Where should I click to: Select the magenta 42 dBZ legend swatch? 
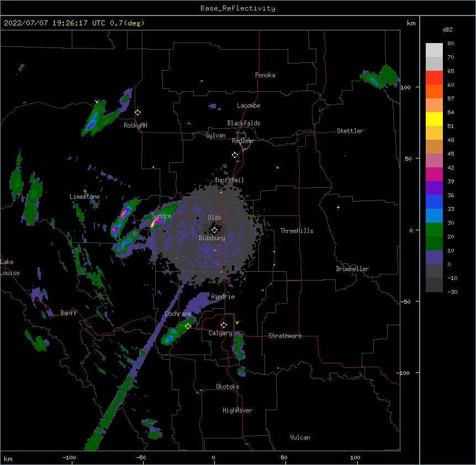tap(434, 174)
